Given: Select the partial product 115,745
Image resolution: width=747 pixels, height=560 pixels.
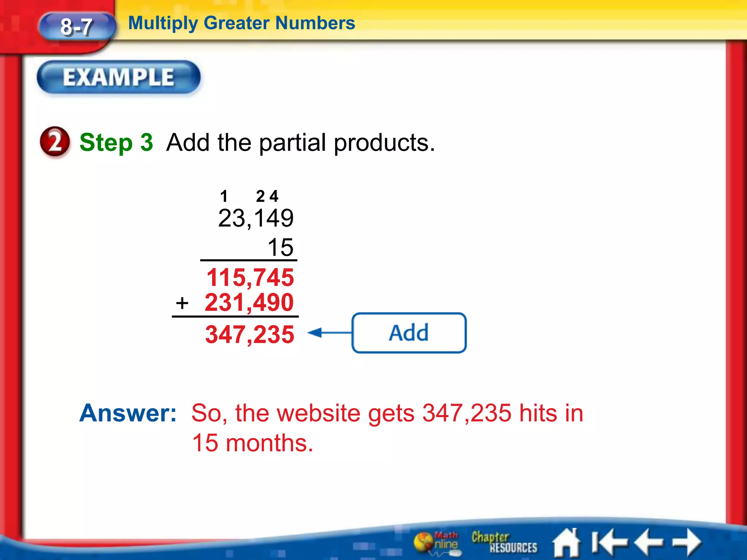Looking at the screenshot, I should (x=250, y=277).
